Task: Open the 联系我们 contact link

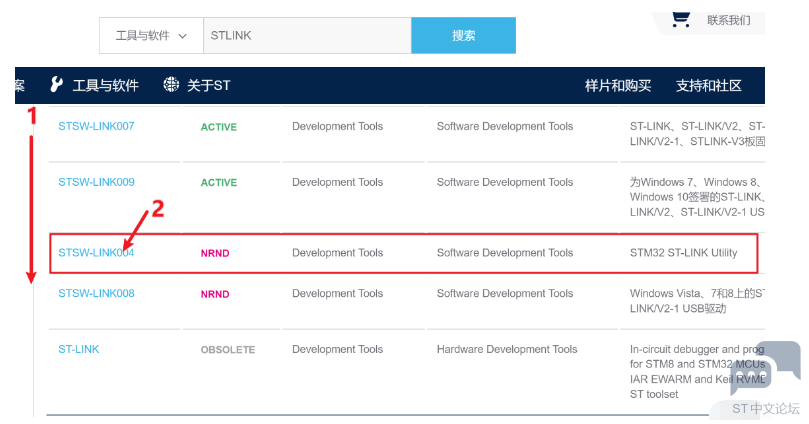Action: click(x=729, y=20)
